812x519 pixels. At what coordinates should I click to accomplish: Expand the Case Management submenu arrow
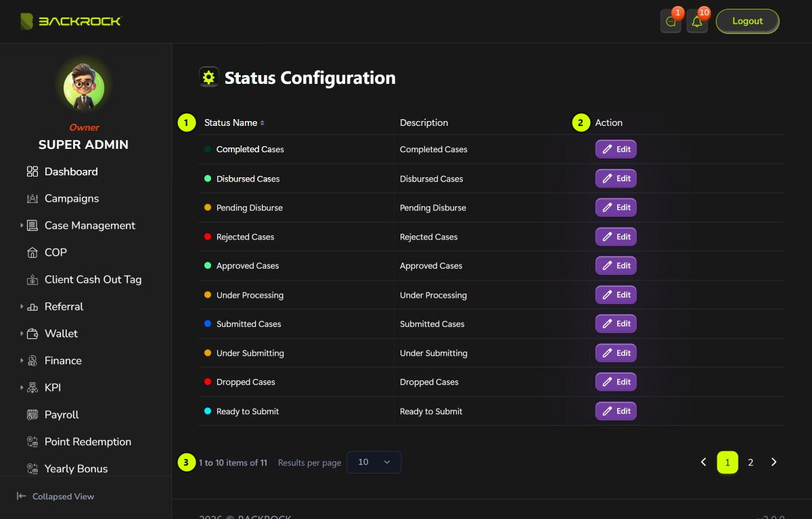point(22,225)
